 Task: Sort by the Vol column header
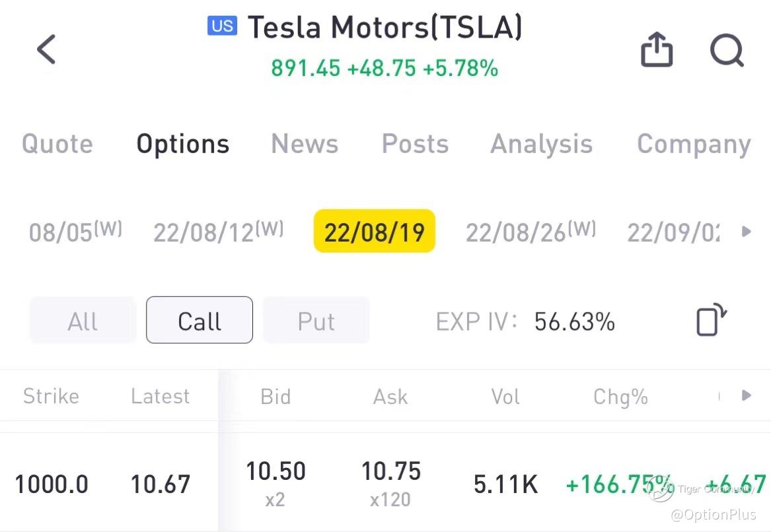(x=505, y=396)
